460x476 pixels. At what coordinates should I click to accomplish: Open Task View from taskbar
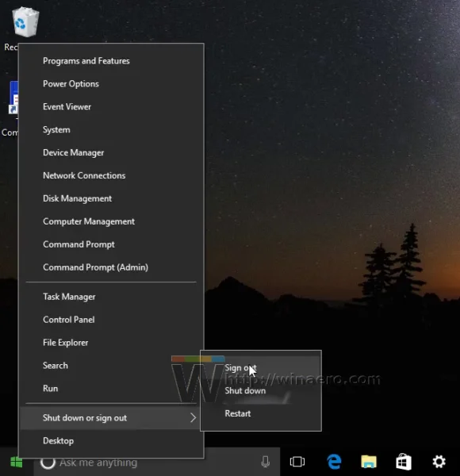tap(297, 462)
